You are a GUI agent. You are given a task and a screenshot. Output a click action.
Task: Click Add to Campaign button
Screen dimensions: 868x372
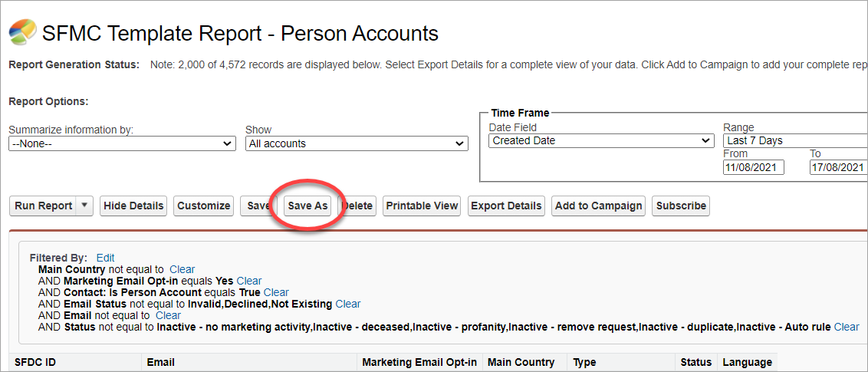click(x=598, y=206)
